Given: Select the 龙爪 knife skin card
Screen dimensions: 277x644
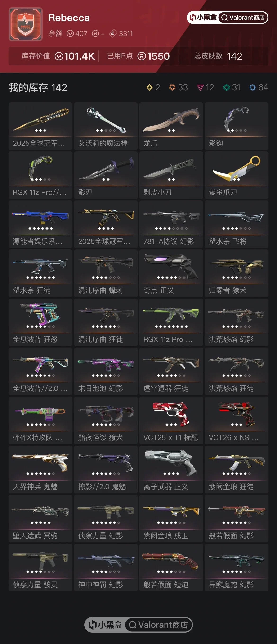Looking at the screenshot, I should point(171,126).
